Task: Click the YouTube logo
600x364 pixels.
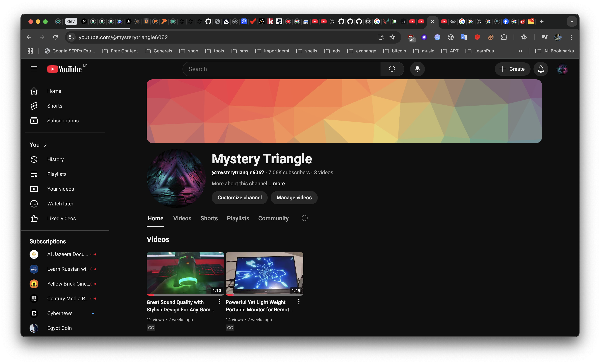Action: [x=64, y=69]
